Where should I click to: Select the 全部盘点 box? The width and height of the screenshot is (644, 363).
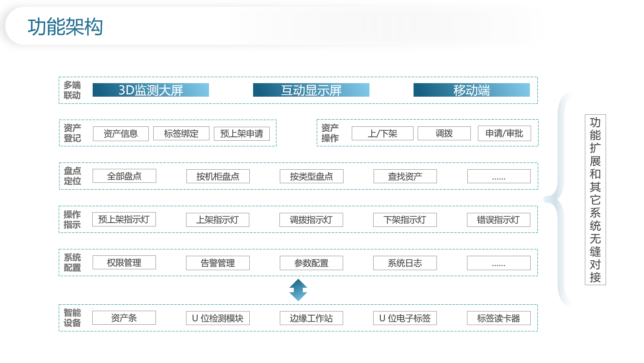124,176
